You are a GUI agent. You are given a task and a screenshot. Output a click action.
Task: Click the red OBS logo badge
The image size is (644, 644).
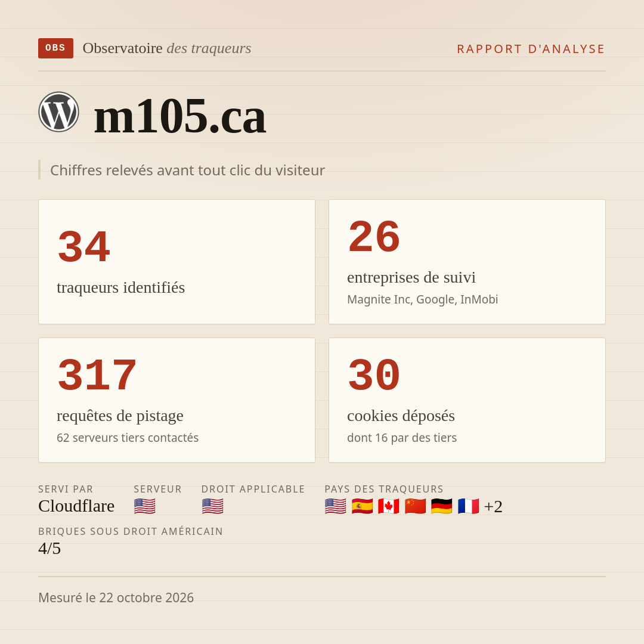click(56, 48)
